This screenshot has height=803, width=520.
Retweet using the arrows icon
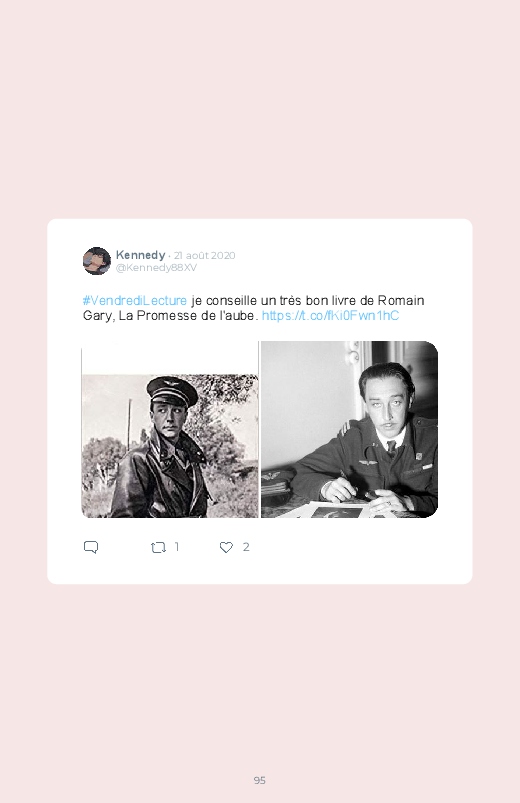click(158, 547)
